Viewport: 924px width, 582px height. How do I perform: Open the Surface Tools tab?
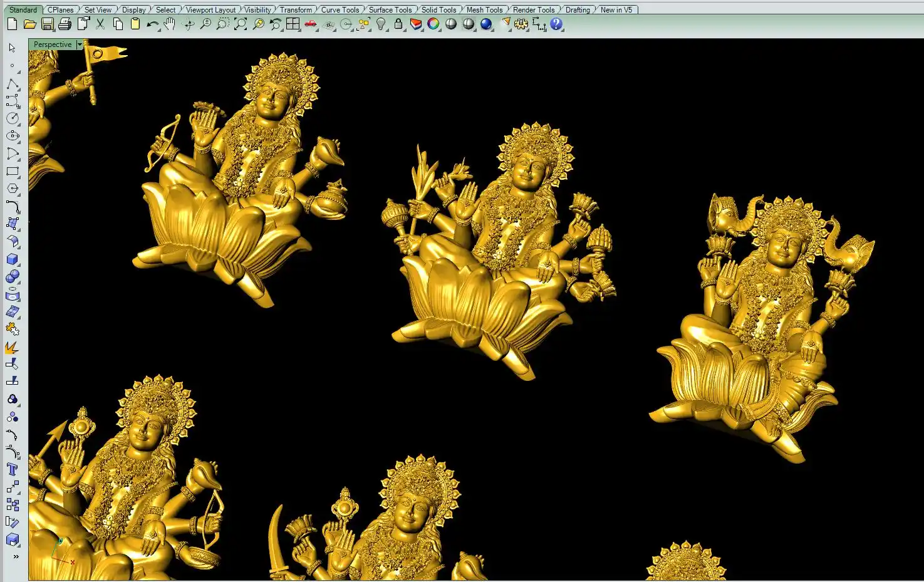point(390,9)
